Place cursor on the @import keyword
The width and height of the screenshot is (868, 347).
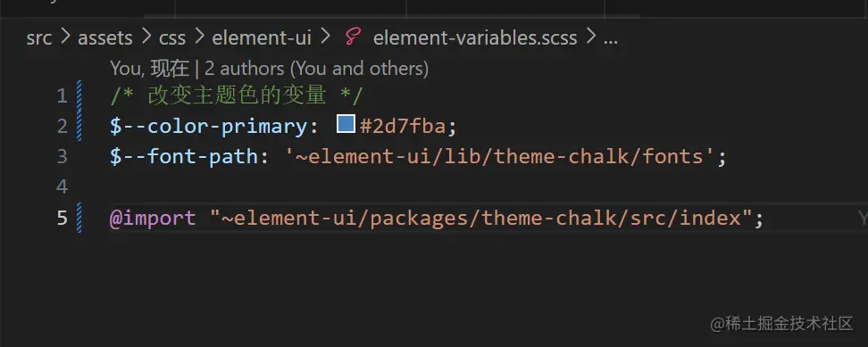(153, 218)
